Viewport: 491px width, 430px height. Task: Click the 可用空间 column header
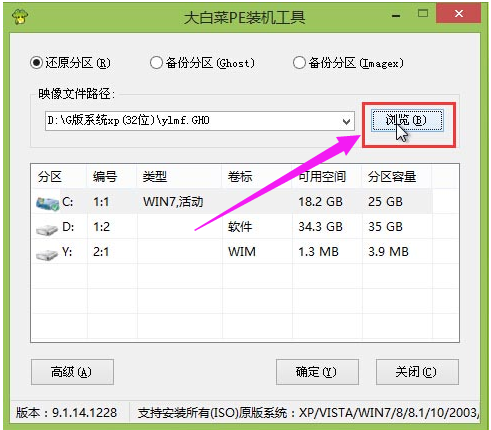(327, 176)
